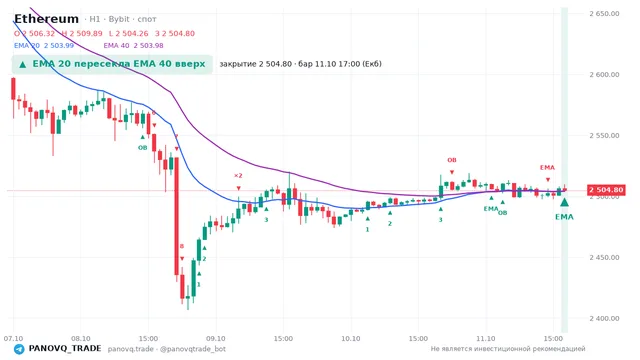Click the 09.10 date label
Viewport: 640px width, 360px height.
point(216,339)
